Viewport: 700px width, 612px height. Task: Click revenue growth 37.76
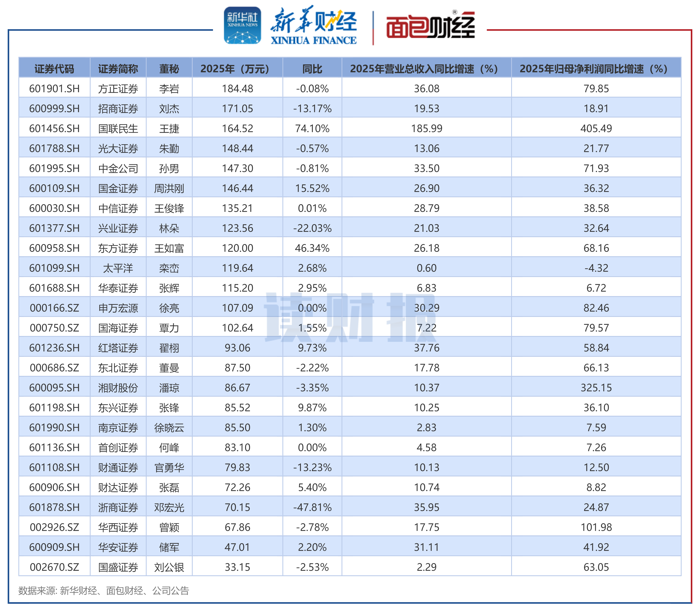427,348
